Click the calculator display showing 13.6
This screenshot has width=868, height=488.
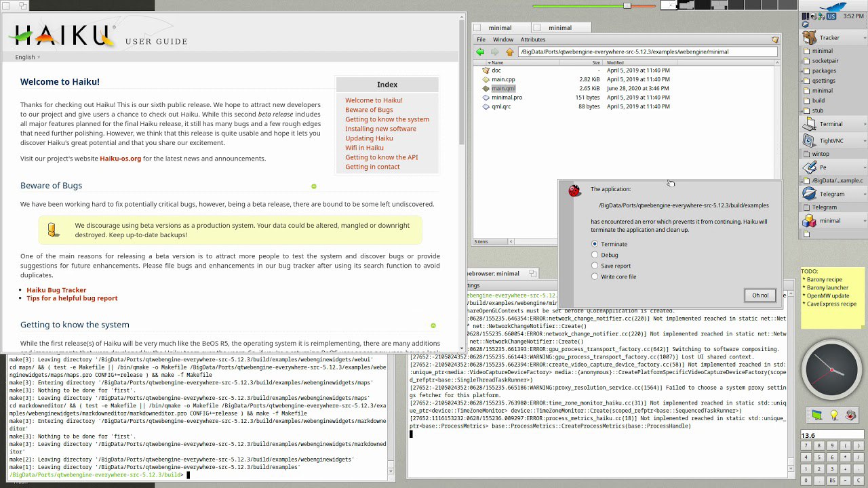(x=831, y=435)
